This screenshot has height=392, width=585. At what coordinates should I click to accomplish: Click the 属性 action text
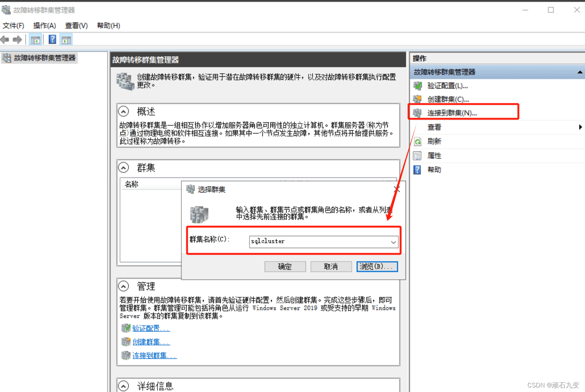[x=434, y=156]
